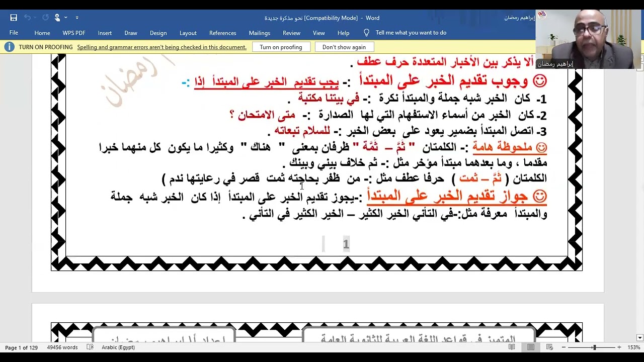Customize the Quick Access Toolbar

point(77,18)
